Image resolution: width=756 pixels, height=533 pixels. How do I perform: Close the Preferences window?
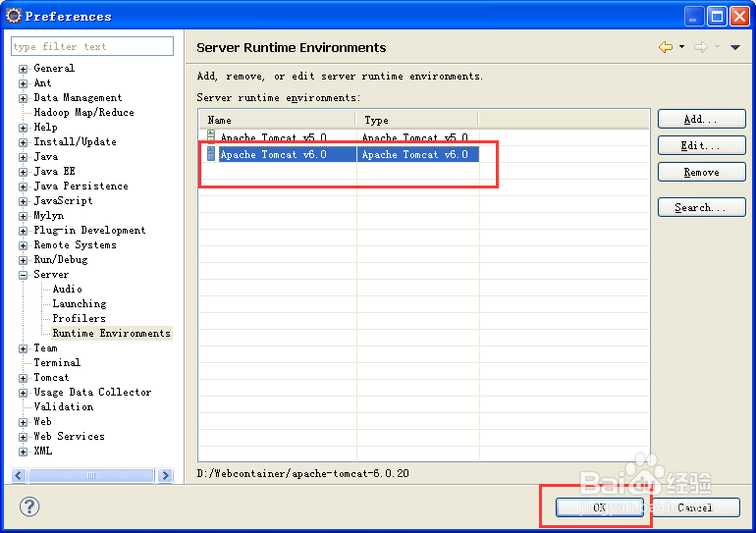pos(739,17)
